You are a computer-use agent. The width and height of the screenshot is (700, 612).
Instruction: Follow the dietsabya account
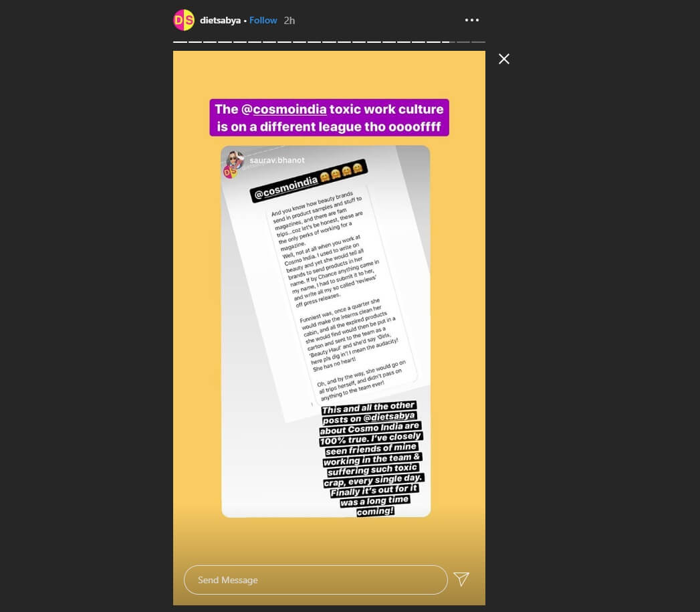tap(263, 21)
